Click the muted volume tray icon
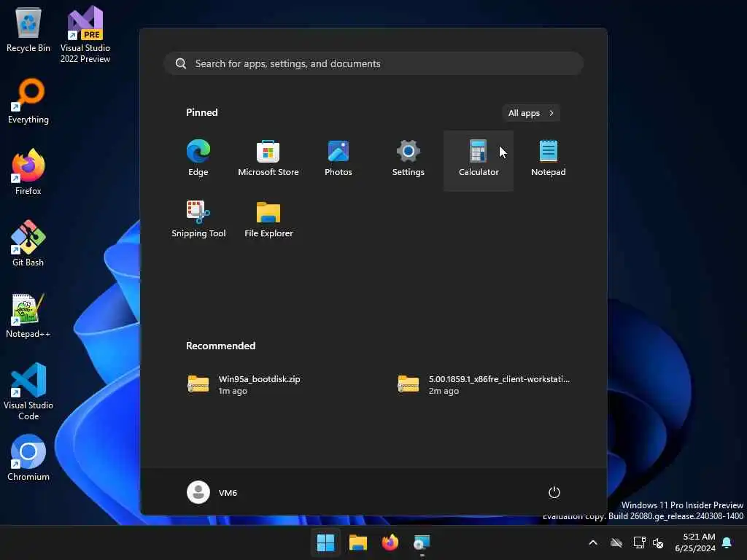 [x=658, y=542]
